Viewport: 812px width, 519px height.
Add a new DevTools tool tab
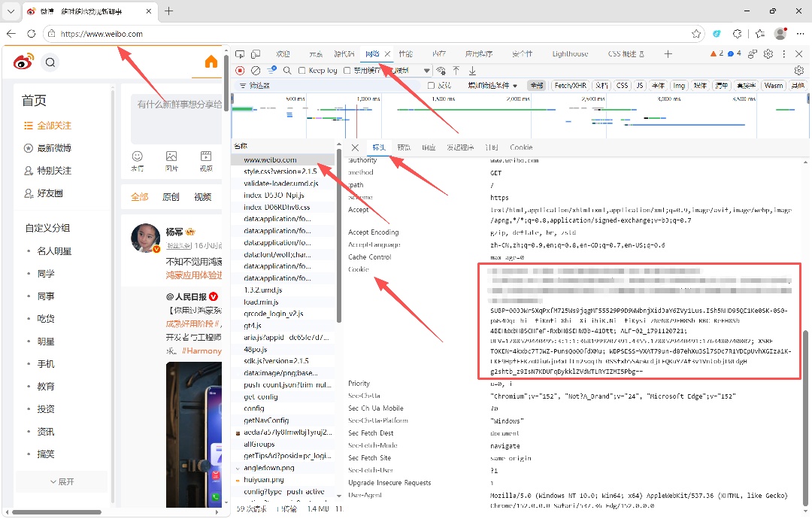tap(668, 54)
